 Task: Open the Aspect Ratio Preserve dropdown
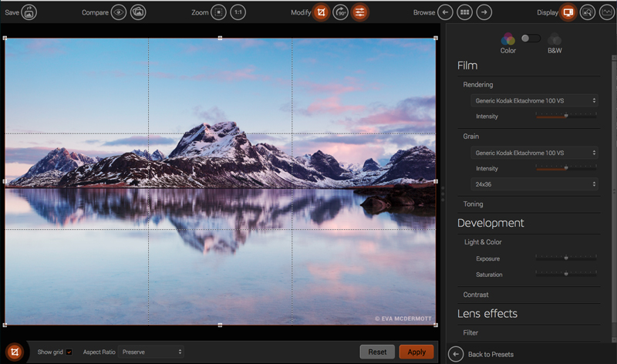pyautogui.click(x=152, y=352)
